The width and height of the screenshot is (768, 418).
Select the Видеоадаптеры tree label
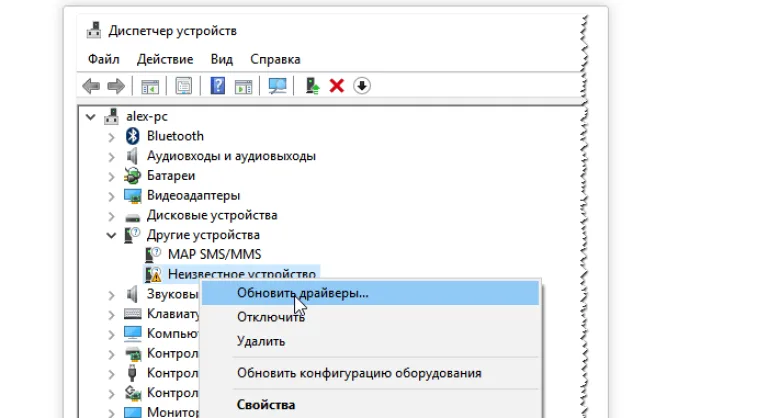(193, 196)
